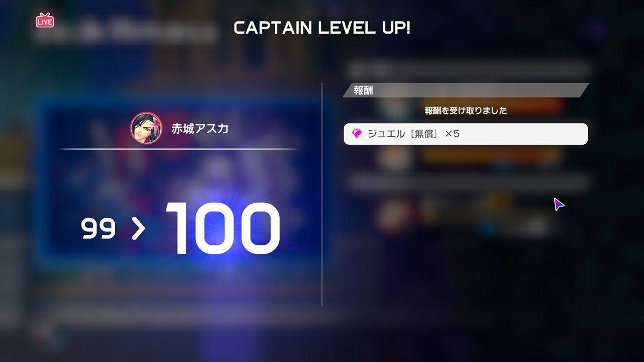Select the 赤城アスカ character portrait
This screenshot has width=644, height=362.
[x=146, y=128]
